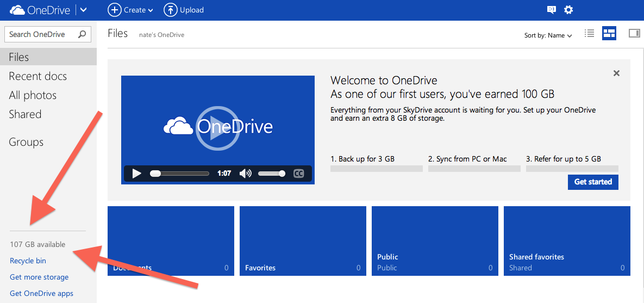Click the search magnifier icon
The image size is (644, 303).
point(82,34)
